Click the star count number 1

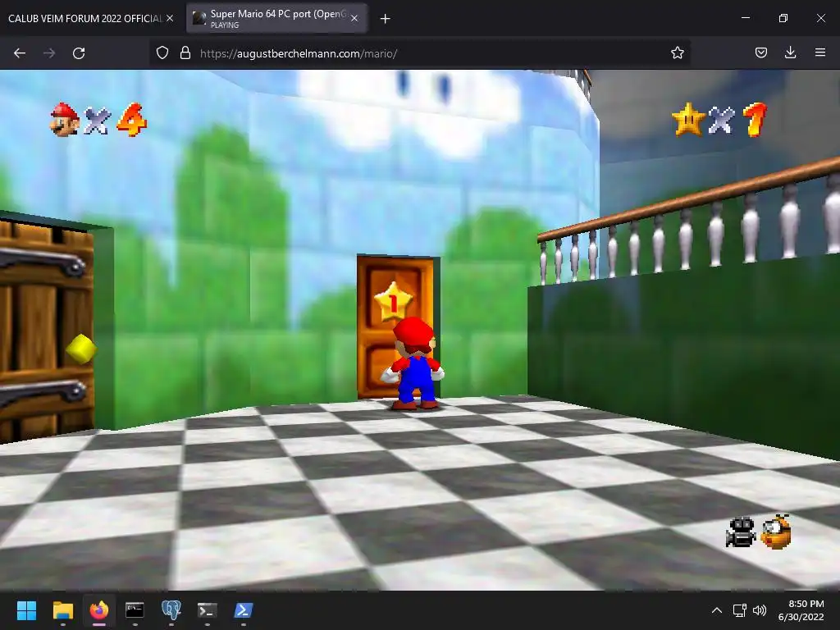coord(756,120)
